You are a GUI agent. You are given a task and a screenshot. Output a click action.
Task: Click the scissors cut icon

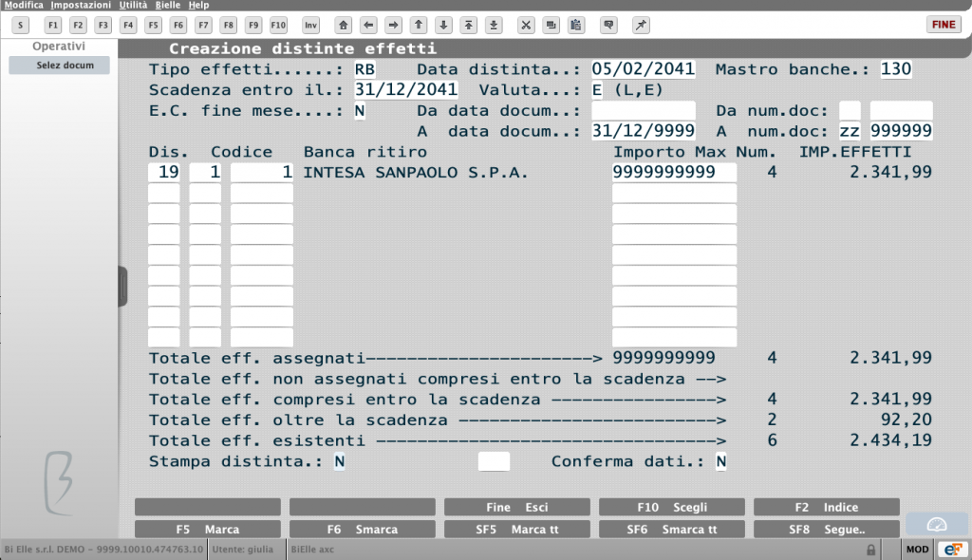526,26
